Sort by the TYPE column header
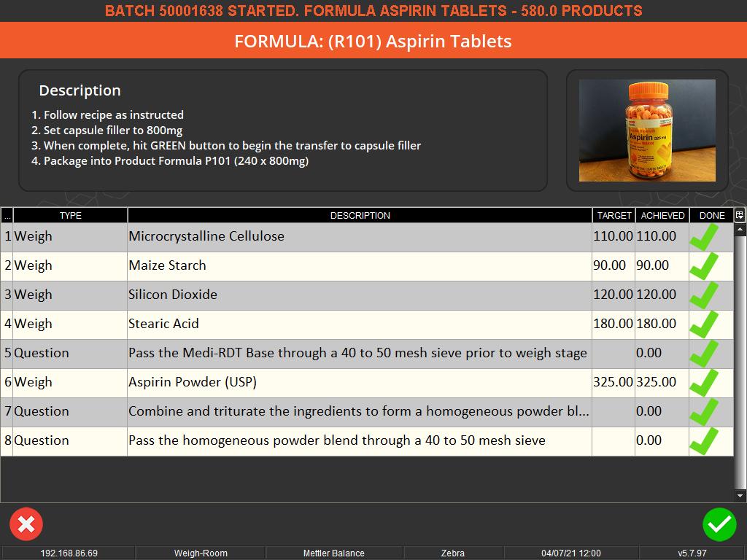 69,215
